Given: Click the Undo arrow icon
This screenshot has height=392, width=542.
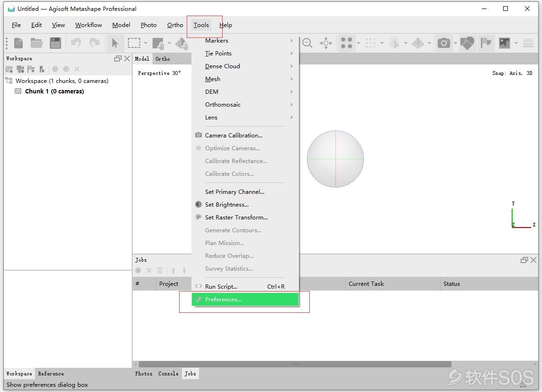Looking at the screenshot, I should click(76, 43).
